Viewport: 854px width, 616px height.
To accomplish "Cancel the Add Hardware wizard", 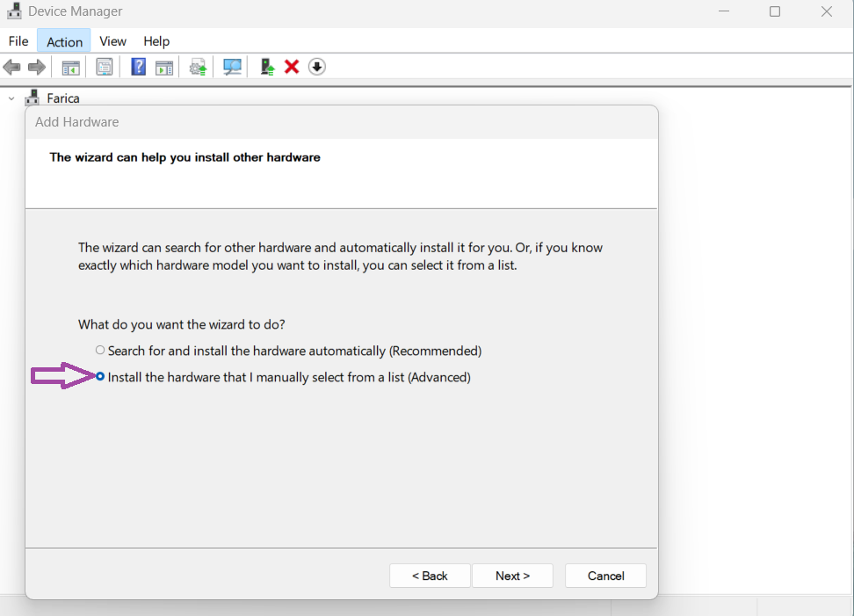I will click(x=605, y=576).
